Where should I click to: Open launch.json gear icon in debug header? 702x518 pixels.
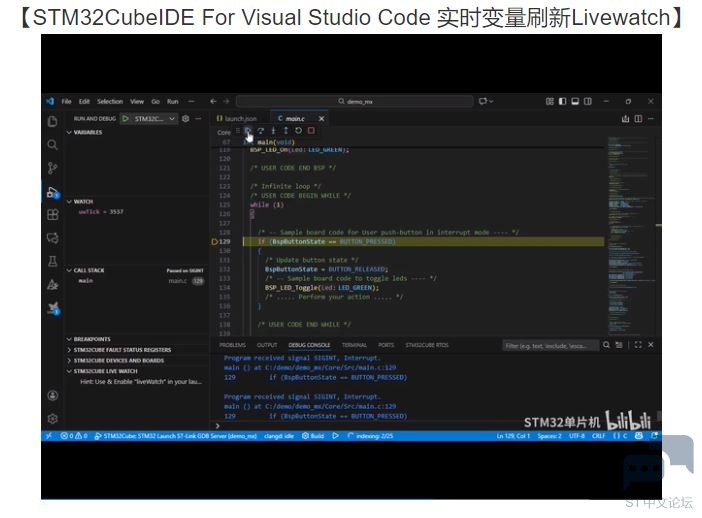[185, 118]
